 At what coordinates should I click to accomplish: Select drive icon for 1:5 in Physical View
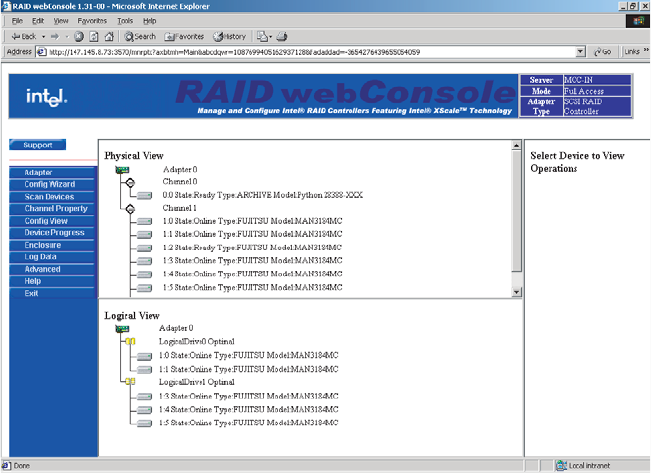pos(144,287)
